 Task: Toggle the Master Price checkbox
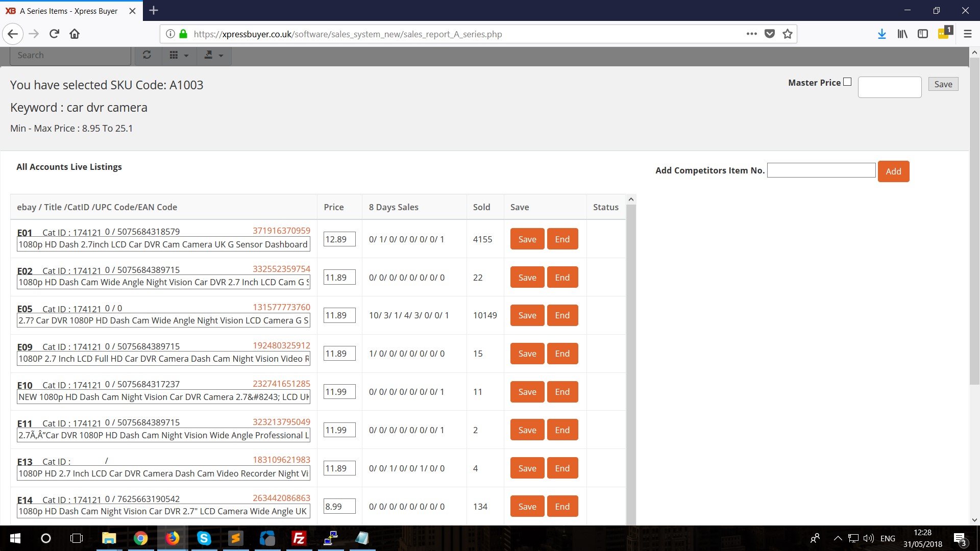[847, 82]
